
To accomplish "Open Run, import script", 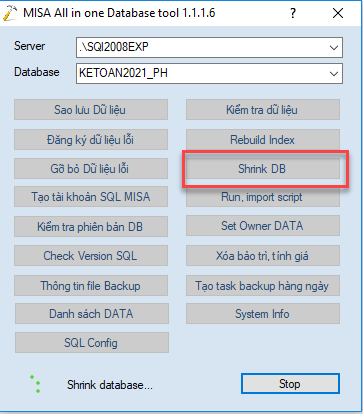I will click(x=263, y=197).
